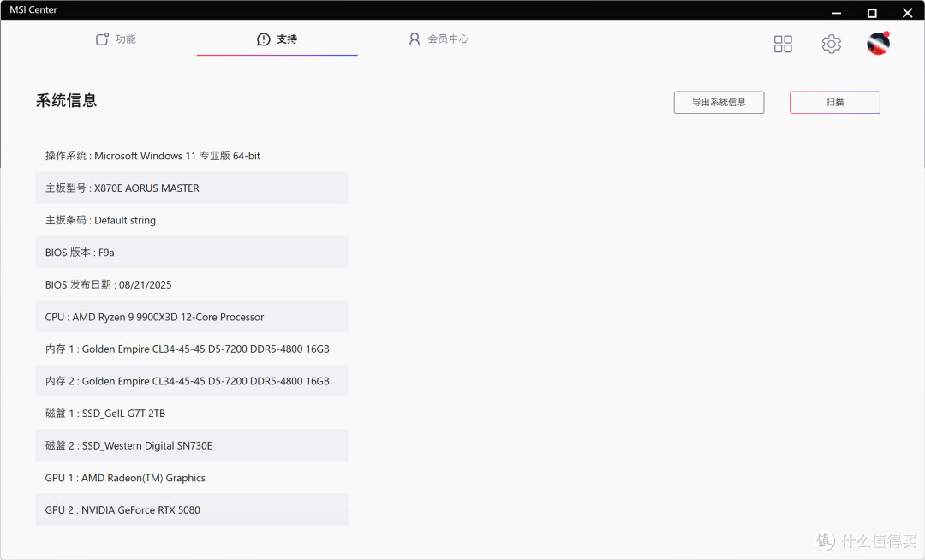Image resolution: width=925 pixels, height=560 pixels.
Task: Select the 内存 2 Golden Empire row
Action: 192,381
